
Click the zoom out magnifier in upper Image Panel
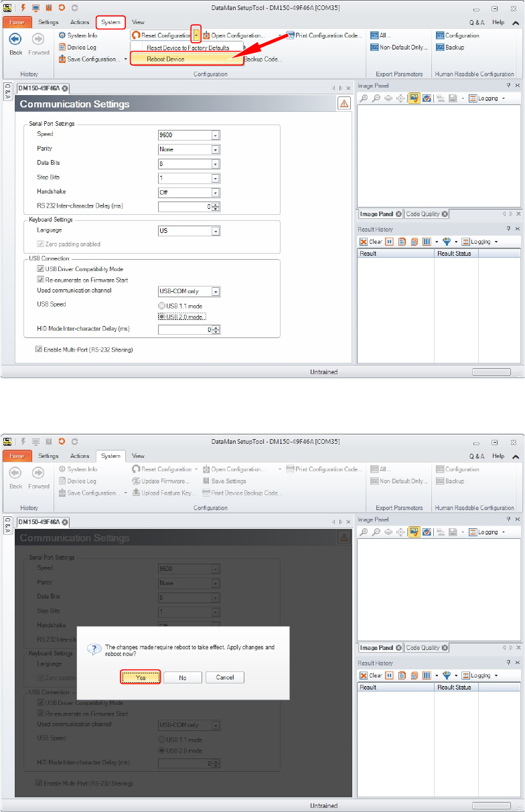click(376, 98)
